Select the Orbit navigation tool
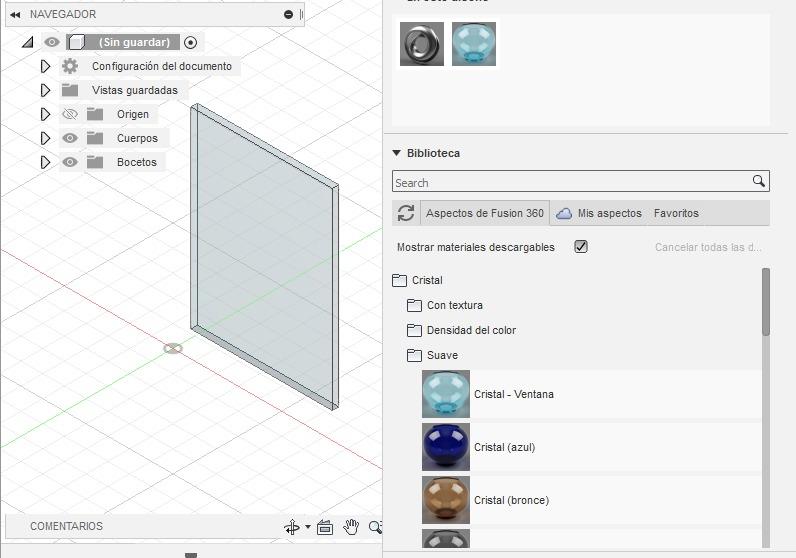Screen dimensions: 796x558 292,528
